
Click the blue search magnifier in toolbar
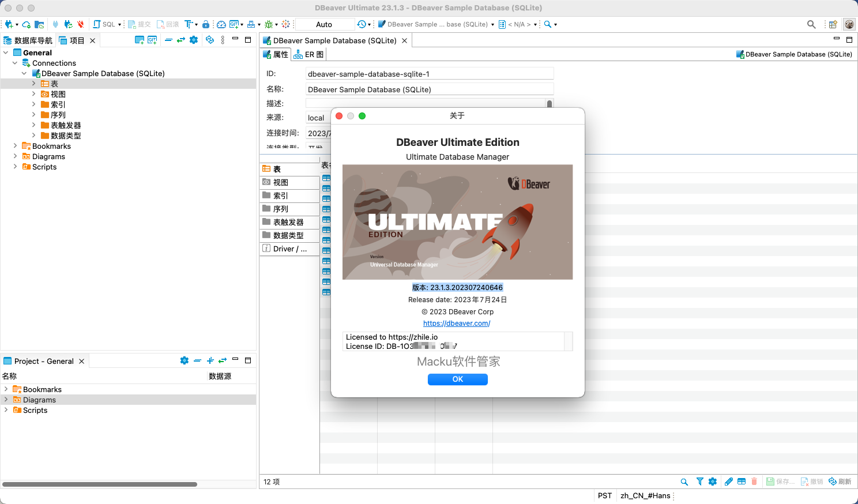point(548,24)
